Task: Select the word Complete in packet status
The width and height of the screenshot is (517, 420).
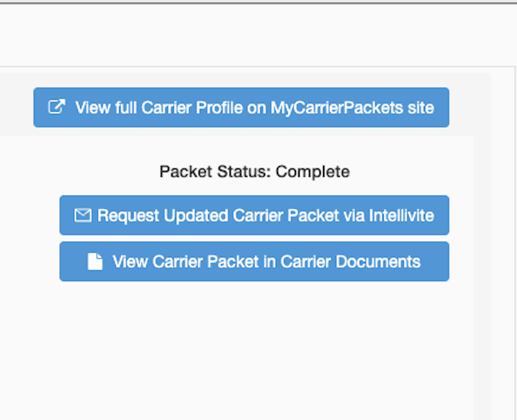Action: pyautogui.click(x=313, y=172)
